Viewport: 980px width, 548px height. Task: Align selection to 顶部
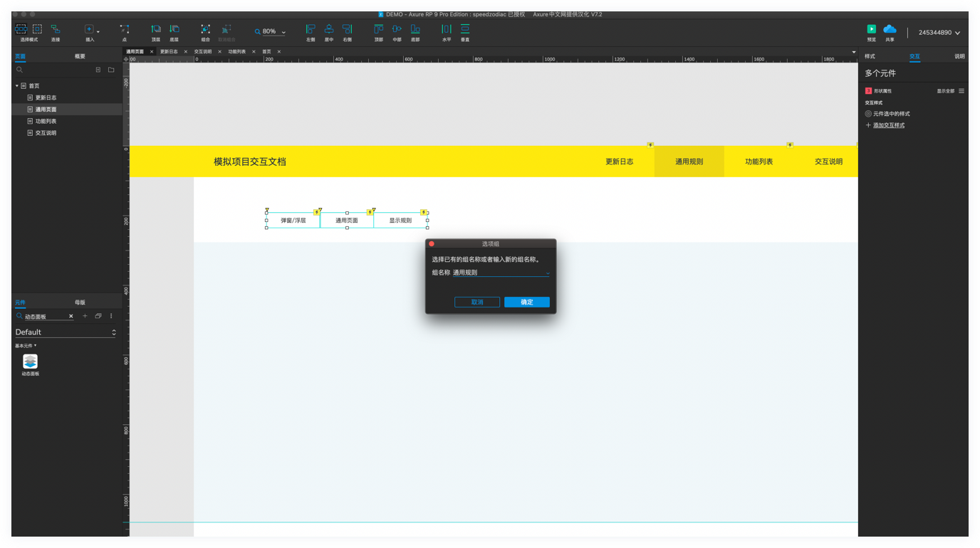click(379, 32)
